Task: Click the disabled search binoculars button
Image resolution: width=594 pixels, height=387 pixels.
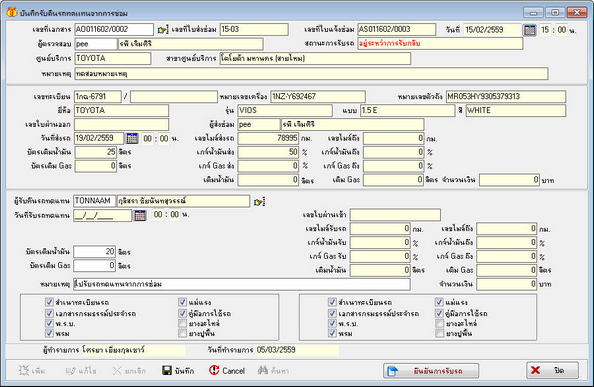Action: click(273, 370)
